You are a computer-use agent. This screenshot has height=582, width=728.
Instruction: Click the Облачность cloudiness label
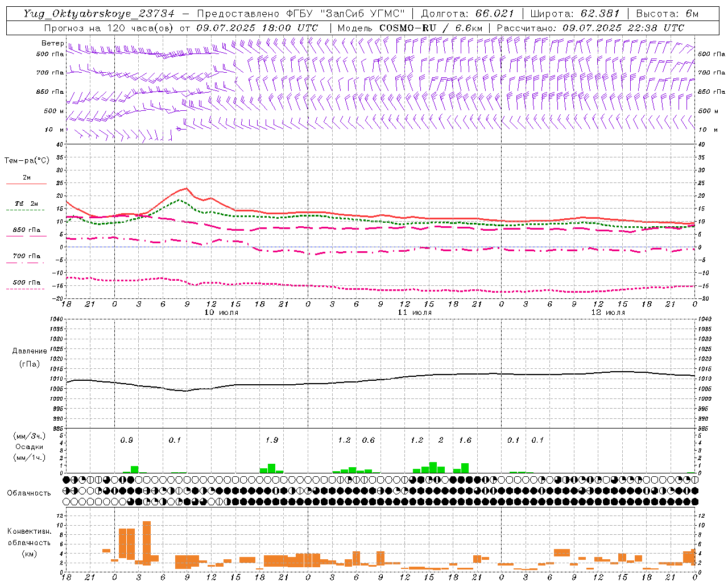click(x=29, y=493)
